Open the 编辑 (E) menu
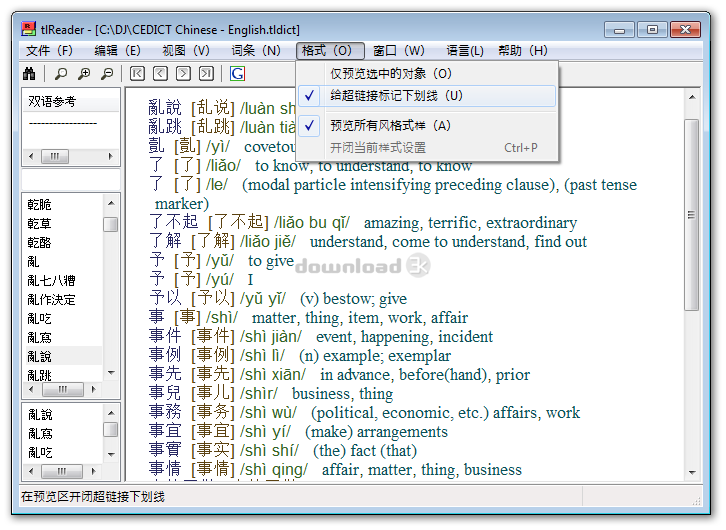 pos(118,50)
